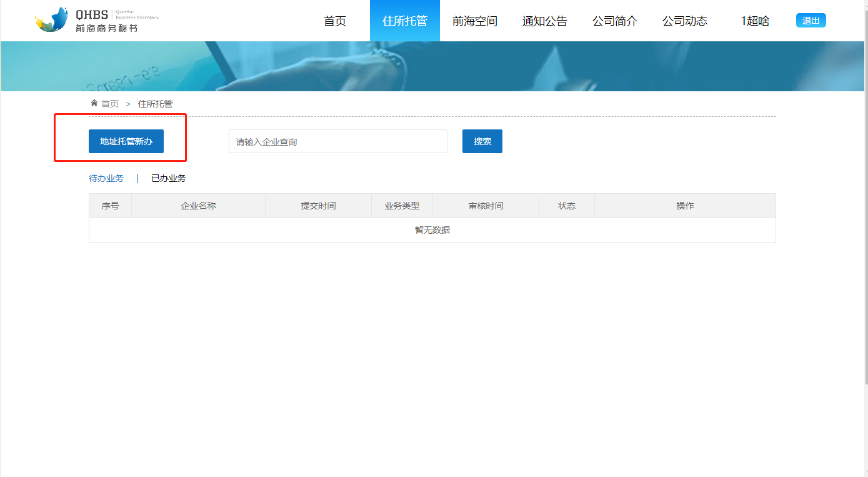Click the home icon in the breadcrumb

click(92, 104)
